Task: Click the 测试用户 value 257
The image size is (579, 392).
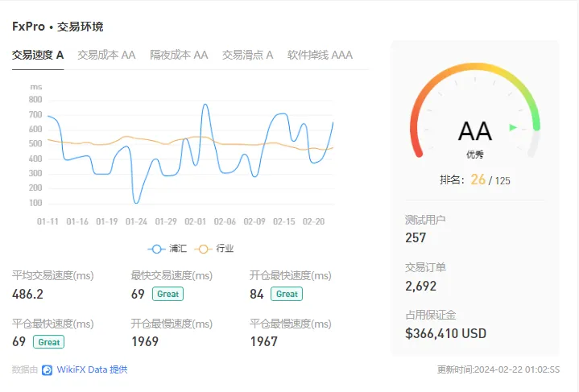Action: point(416,237)
